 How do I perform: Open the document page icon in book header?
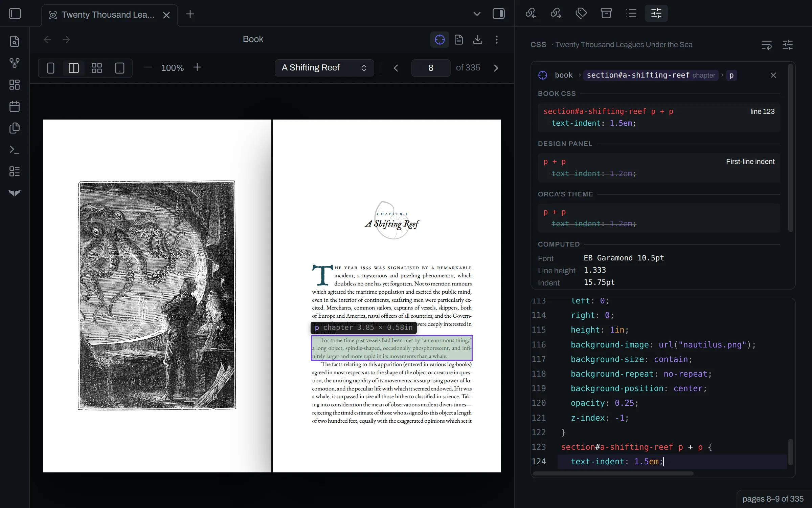[459, 40]
